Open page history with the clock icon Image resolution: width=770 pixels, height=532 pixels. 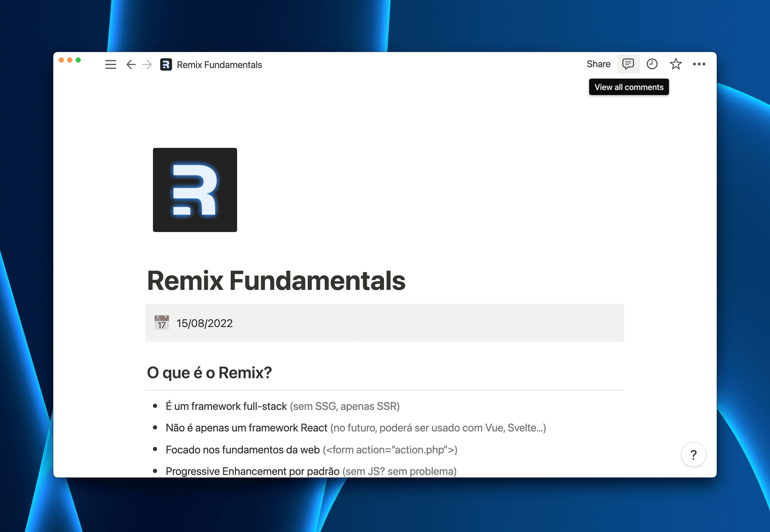[x=652, y=64]
